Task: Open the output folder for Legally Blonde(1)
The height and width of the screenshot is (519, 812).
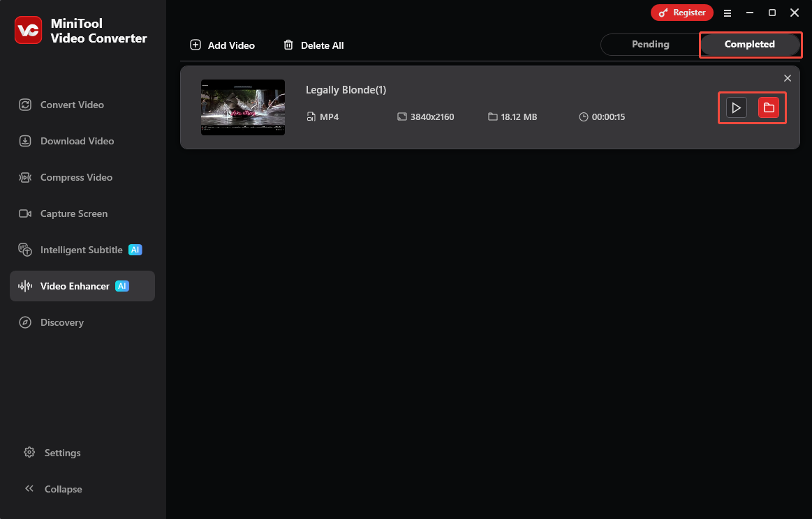Action: click(768, 107)
